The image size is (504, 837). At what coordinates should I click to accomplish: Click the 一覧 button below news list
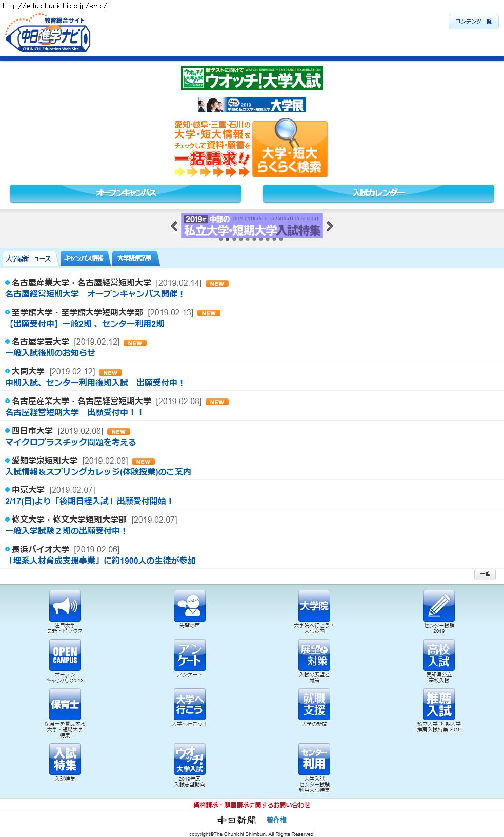[485, 574]
